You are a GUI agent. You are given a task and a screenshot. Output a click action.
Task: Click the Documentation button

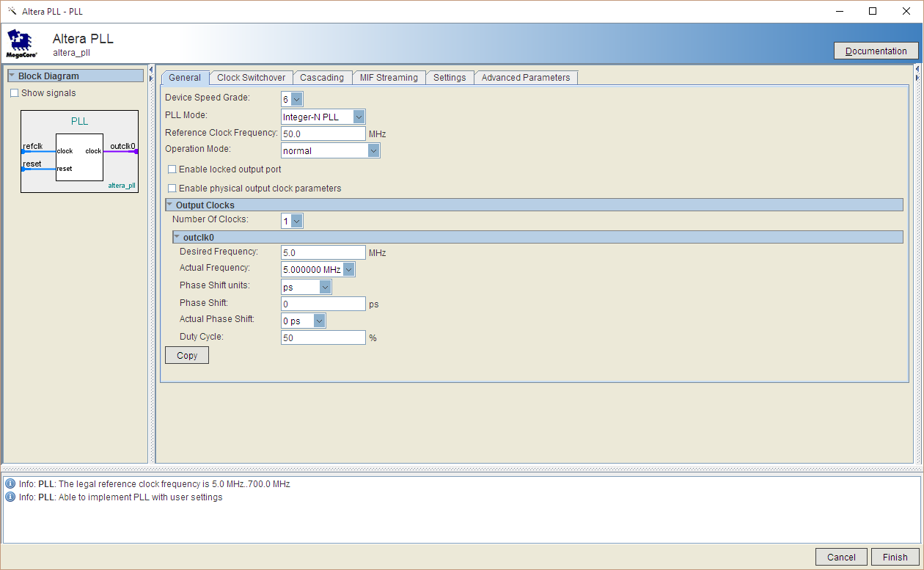point(876,51)
